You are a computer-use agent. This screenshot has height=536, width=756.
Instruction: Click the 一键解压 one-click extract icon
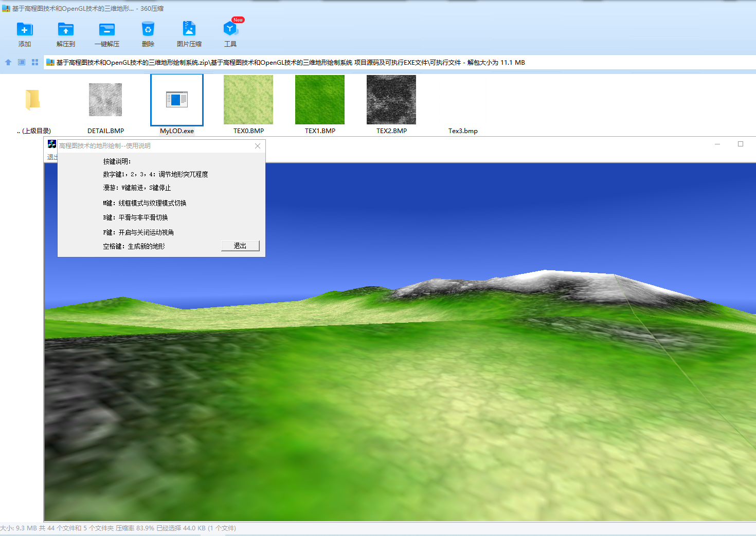tap(107, 29)
